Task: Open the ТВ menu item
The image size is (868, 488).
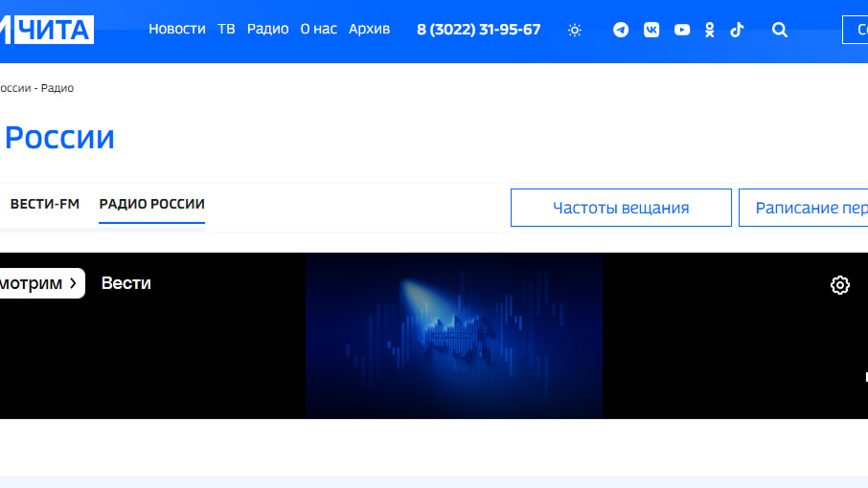Action: click(226, 29)
